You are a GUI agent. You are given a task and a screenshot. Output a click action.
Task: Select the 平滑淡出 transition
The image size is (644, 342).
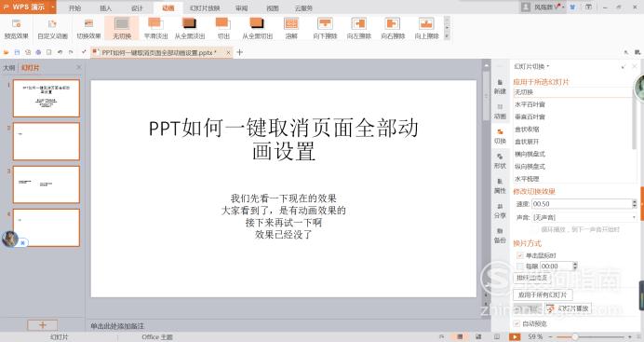(155, 28)
